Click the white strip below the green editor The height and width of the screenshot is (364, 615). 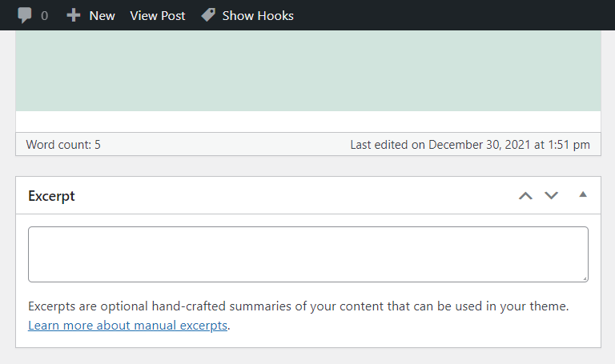307,122
